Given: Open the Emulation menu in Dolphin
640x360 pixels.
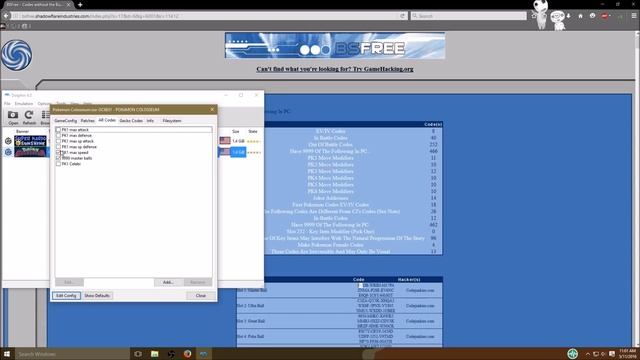Looking at the screenshot, I should click(x=24, y=104).
